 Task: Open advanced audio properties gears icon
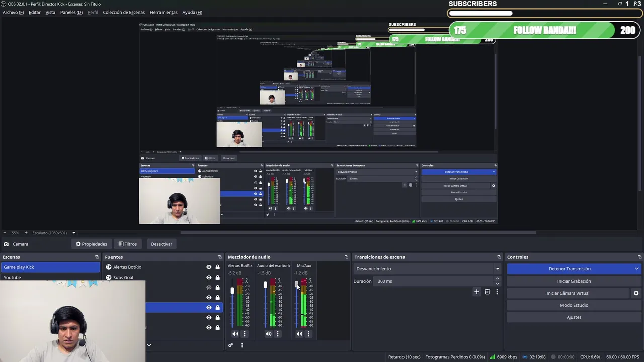pos(230,345)
